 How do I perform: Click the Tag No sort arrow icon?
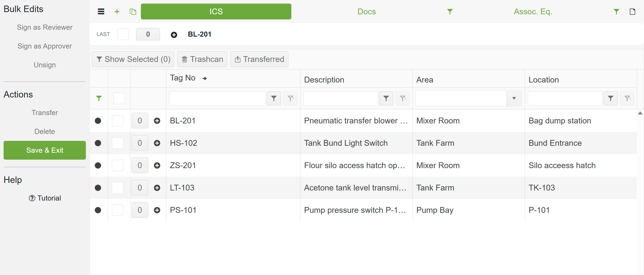pos(205,78)
